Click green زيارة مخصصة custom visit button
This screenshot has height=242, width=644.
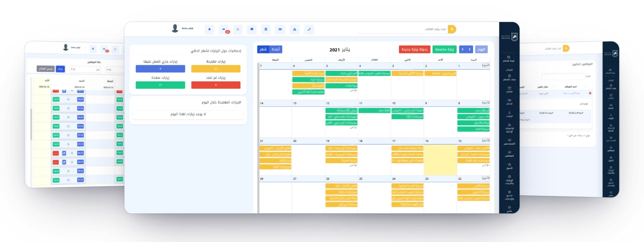point(444,49)
